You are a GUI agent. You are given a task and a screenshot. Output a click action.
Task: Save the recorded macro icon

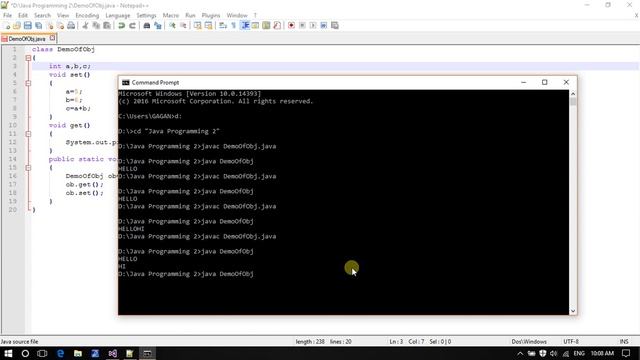335,25
